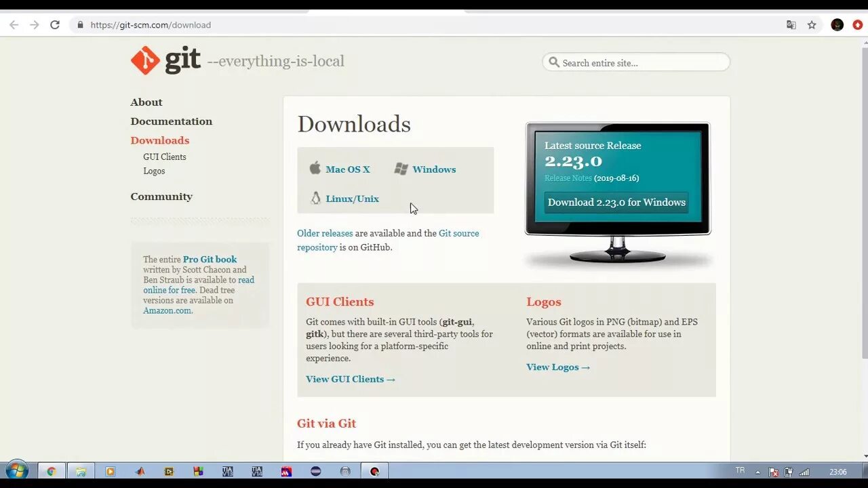Click the Linux/Unix download link

coord(353,199)
